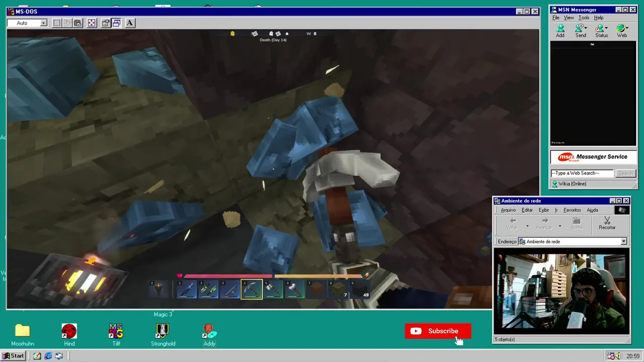Click the Start button on taskbar
Image resolution: width=644 pixels, height=362 pixels.
[x=14, y=356]
